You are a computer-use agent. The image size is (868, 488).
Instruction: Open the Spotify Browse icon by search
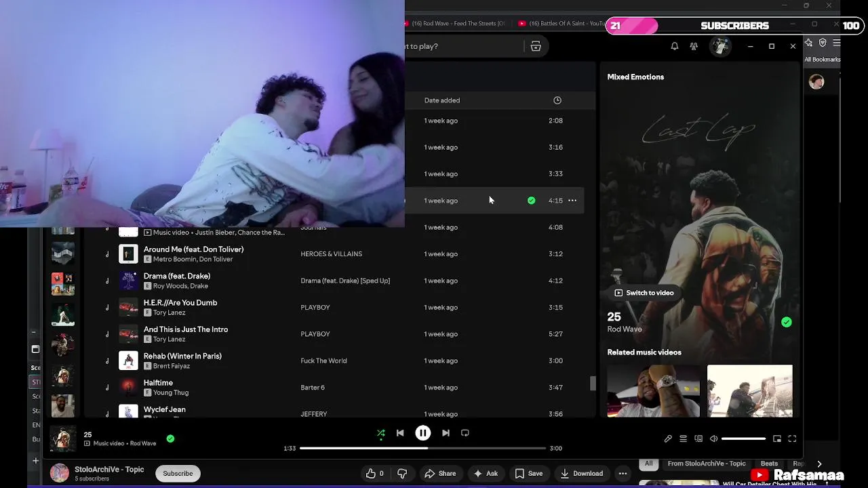click(x=536, y=46)
